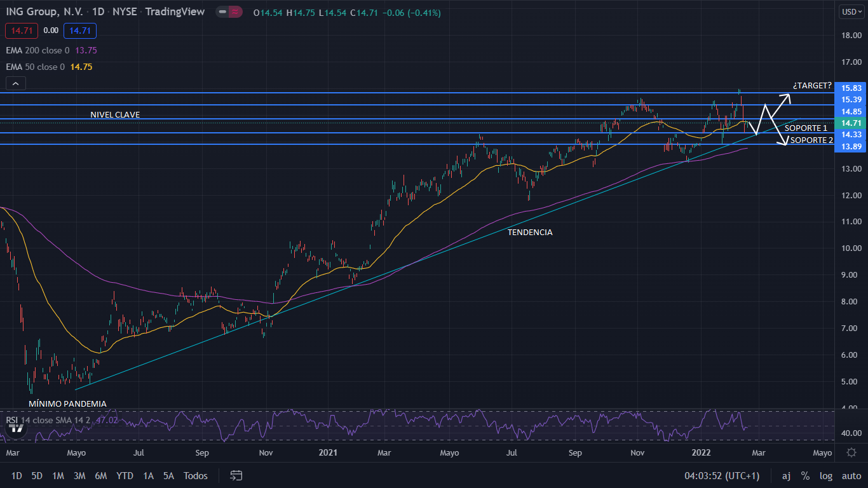
Task: Click the market status indicator pill
Action: pyautogui.click(x=228, y=12)
